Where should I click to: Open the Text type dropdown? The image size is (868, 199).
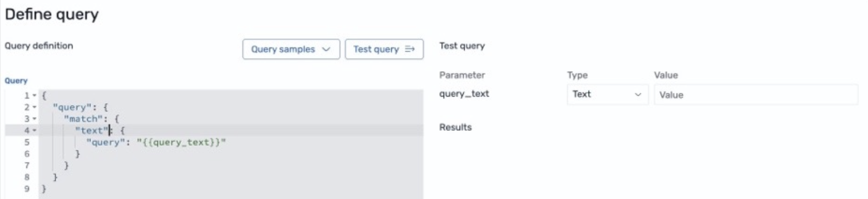click(608, 94)
